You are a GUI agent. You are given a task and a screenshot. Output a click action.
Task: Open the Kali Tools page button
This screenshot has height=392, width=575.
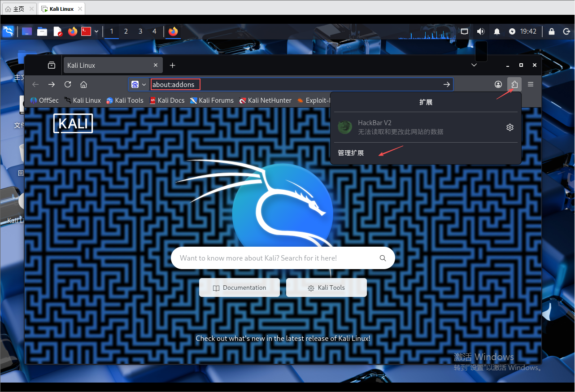(327, 287)
